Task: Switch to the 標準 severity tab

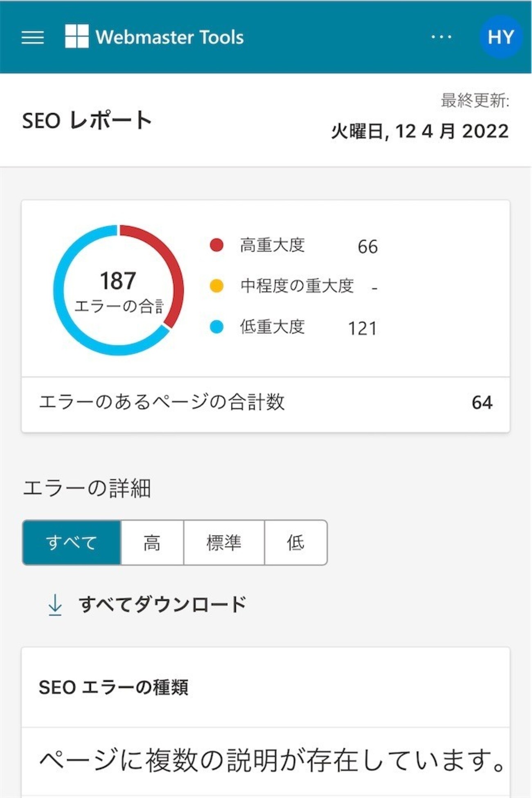Action: [x=224, y=543]
